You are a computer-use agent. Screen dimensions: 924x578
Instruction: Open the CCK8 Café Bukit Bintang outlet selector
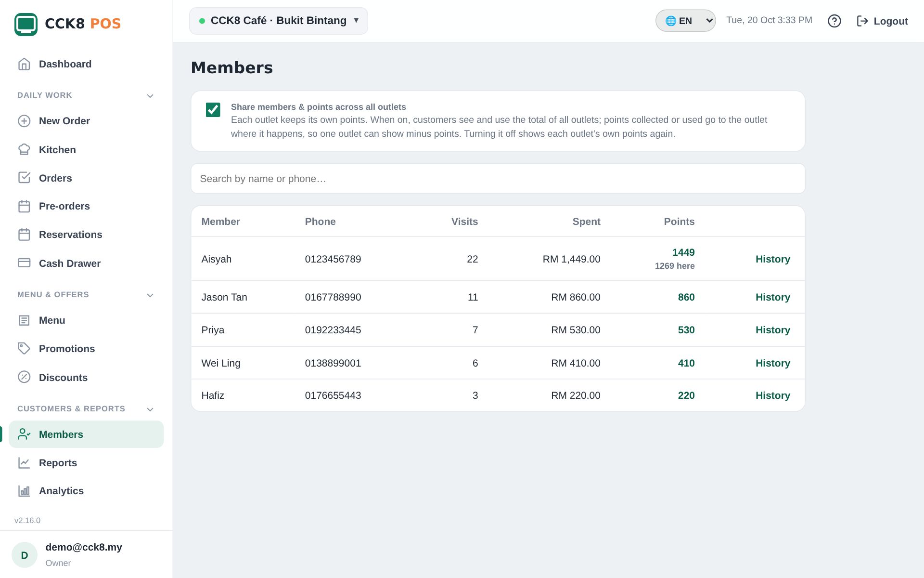(x=279, y=21)
